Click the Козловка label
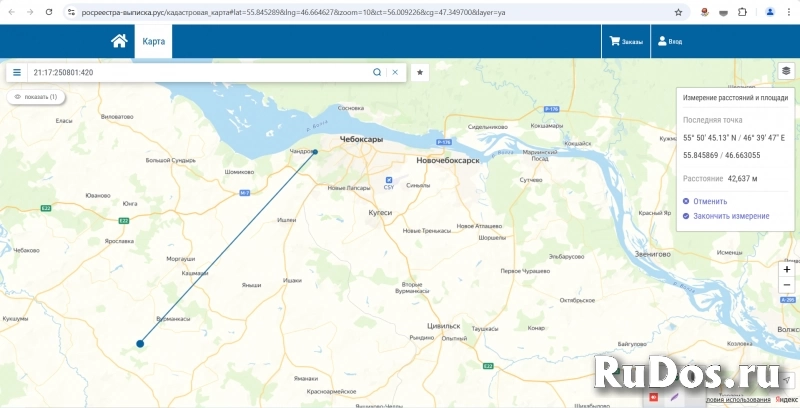The width and height of the screenshot is (800, 408). pos(740,344)
